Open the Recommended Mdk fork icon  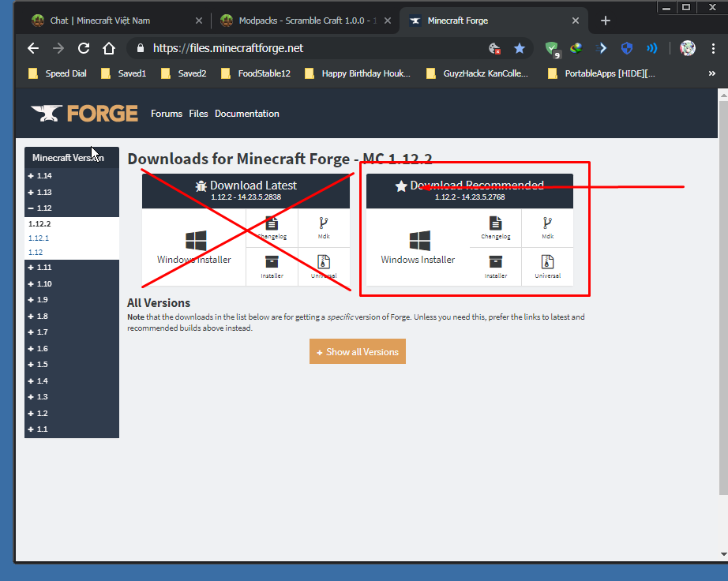(547, 223)
